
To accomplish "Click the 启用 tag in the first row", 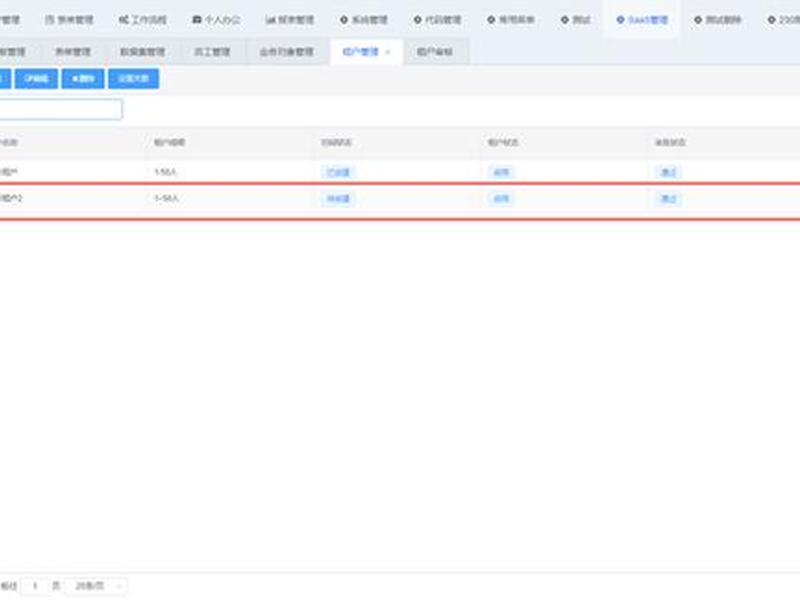I will [x=502, y=172].
